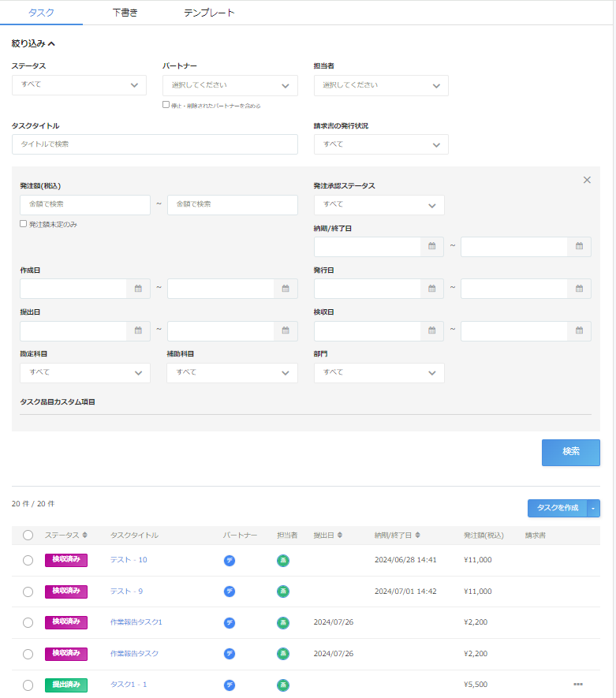
Task: Sort by 納期/終了日 column arrows
Action: pyautogui.click(x=417, y=535)
